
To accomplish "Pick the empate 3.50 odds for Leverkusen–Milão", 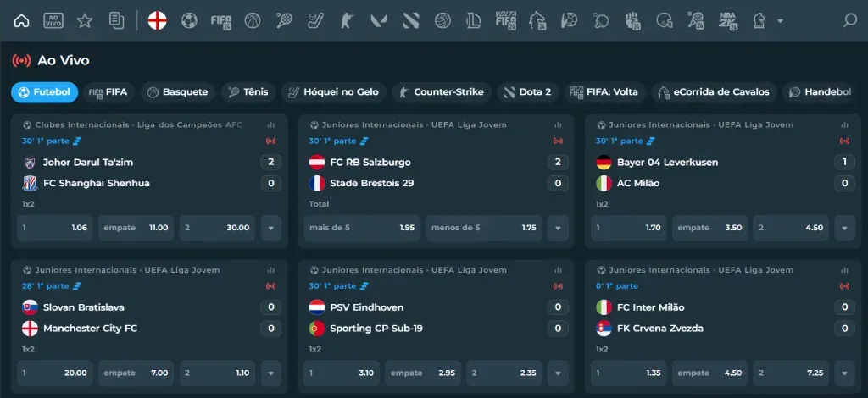I will 709,228.
